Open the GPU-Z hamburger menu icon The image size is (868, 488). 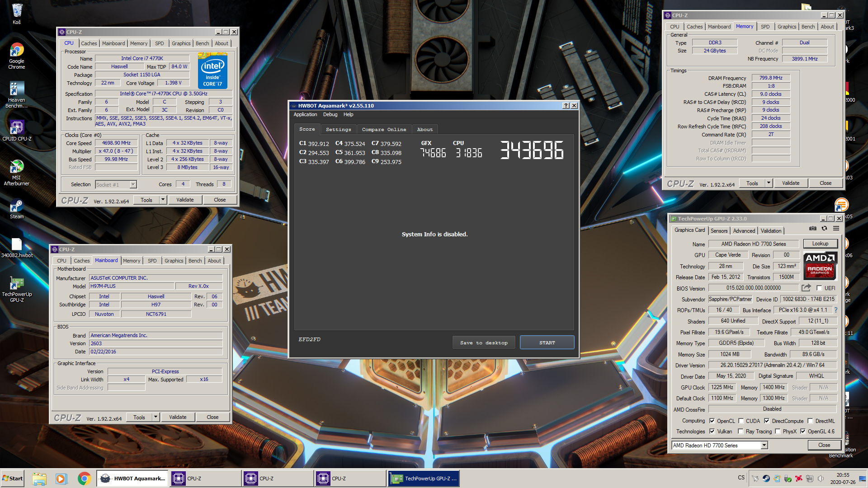click(x=836, y=229)
